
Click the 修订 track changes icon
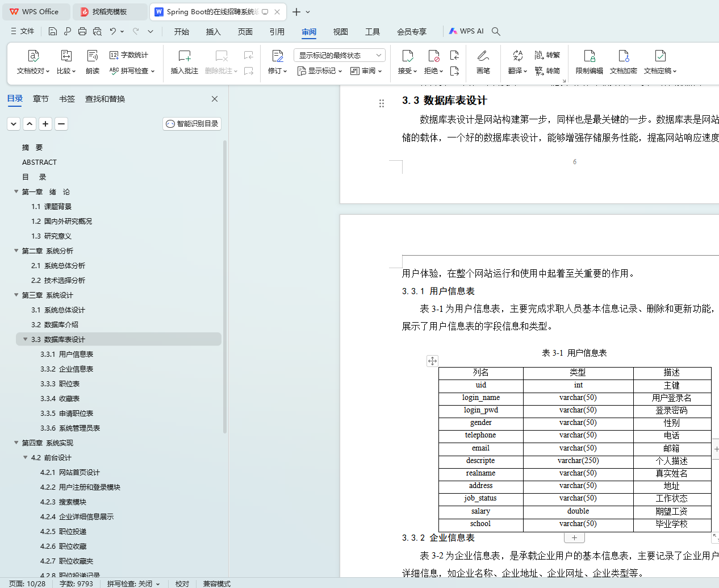(277, 56)
